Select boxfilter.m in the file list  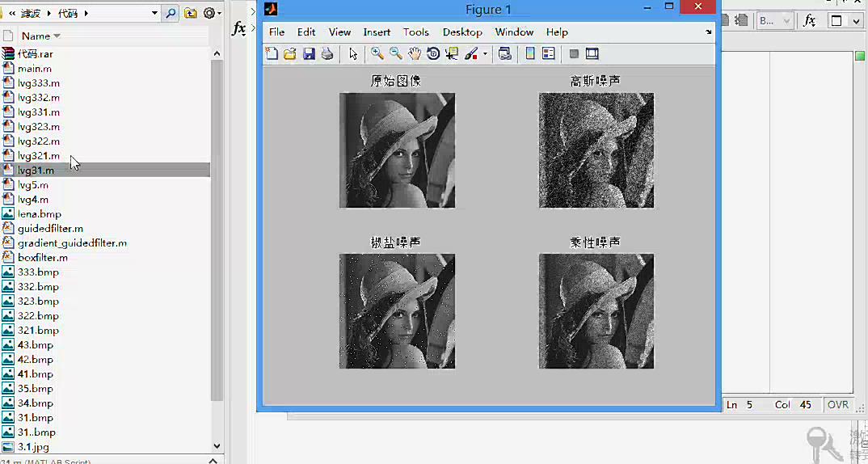tap(43, 258)
